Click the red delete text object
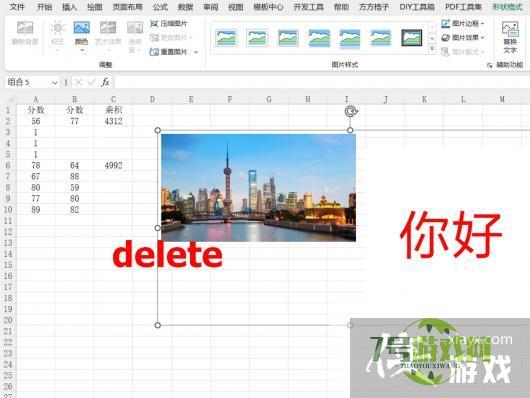 [x=167, y=254]
